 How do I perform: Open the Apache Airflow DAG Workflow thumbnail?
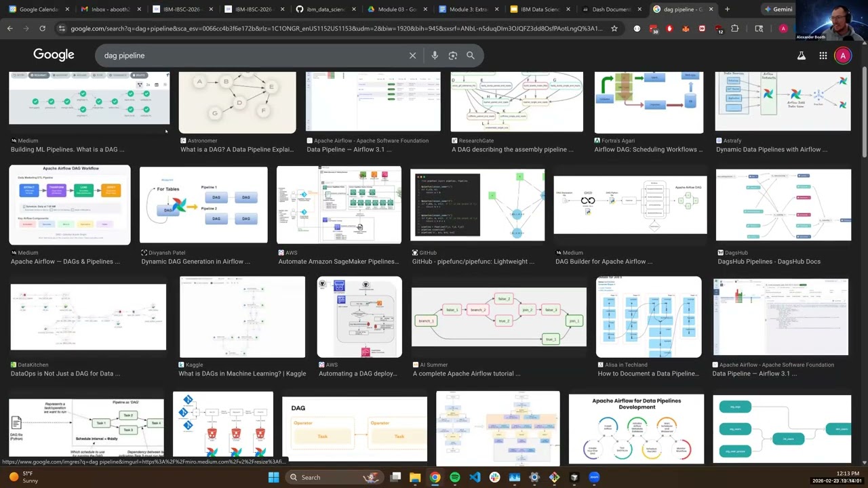[70, 205]
